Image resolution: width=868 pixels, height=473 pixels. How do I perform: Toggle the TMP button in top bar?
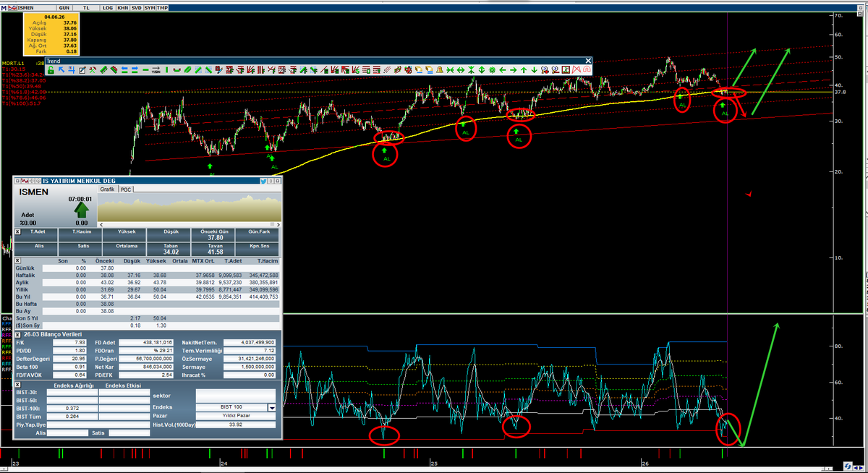(162, 8)
